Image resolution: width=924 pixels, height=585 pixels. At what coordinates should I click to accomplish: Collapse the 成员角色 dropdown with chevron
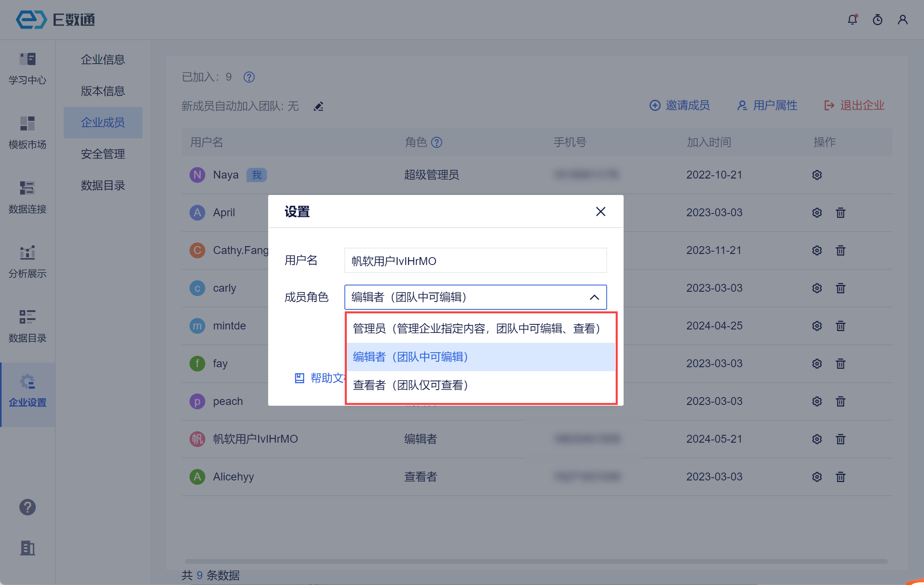click(594, 297)
